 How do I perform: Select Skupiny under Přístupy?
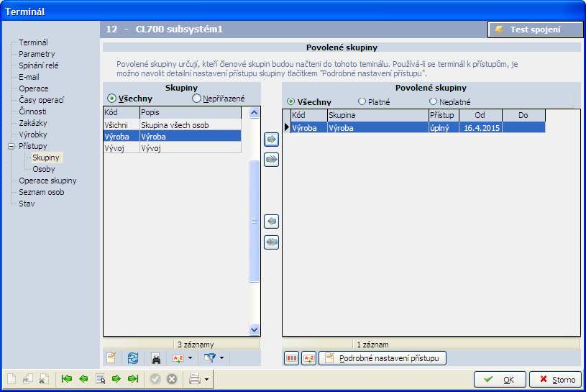(45, 158)
